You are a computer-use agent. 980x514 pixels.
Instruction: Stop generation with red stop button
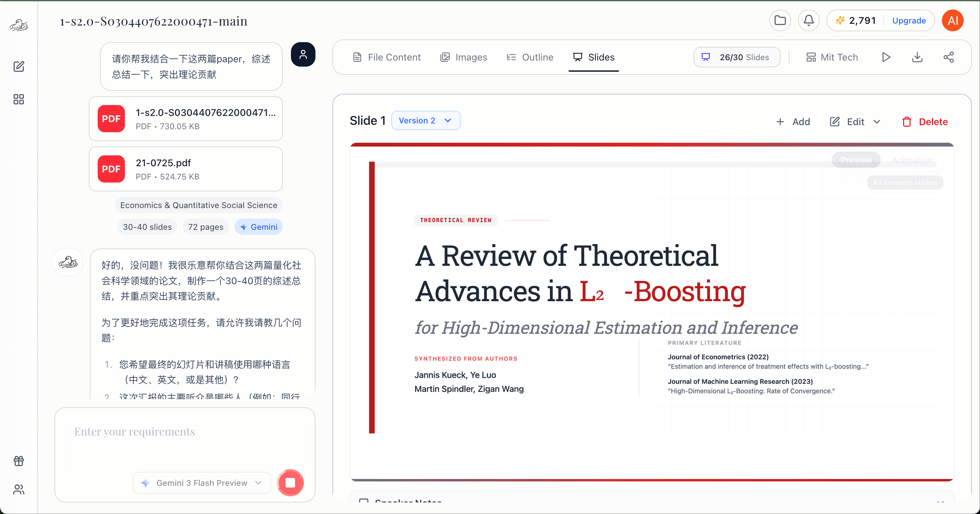point(290,483)
